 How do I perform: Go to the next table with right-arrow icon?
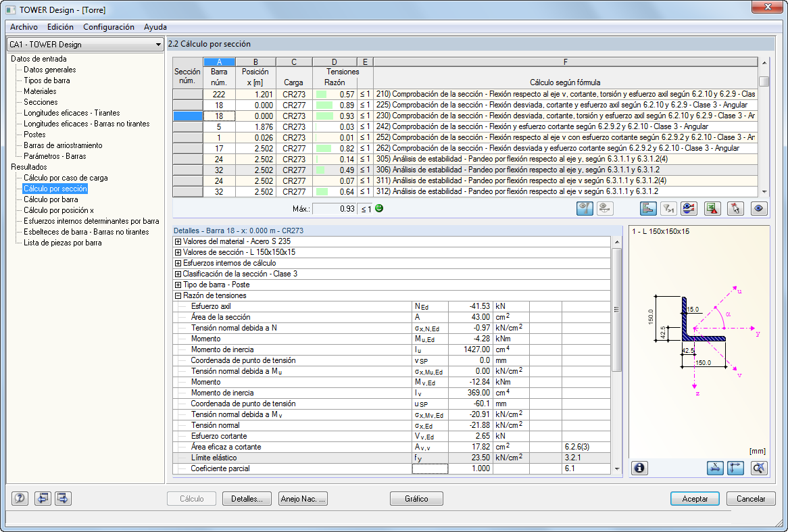click(x=63, y=498)
